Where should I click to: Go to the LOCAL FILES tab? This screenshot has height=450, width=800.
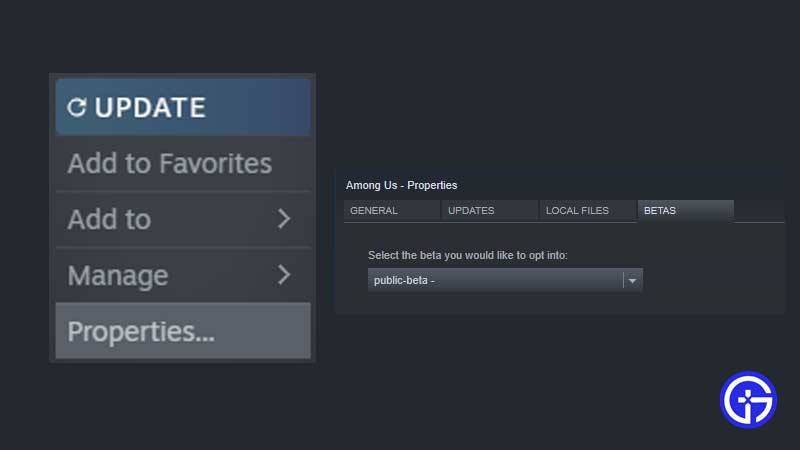pyautogui.click(x=577, y=211)
